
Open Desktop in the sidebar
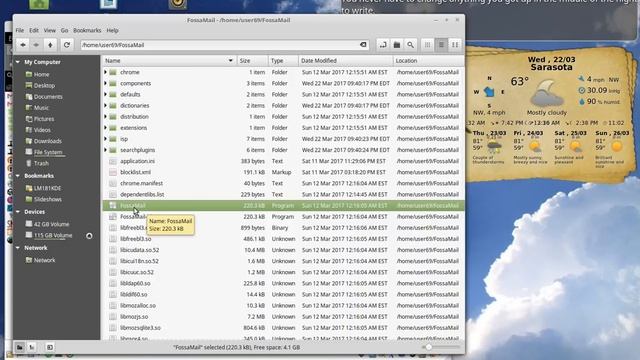tap(44, 86)
